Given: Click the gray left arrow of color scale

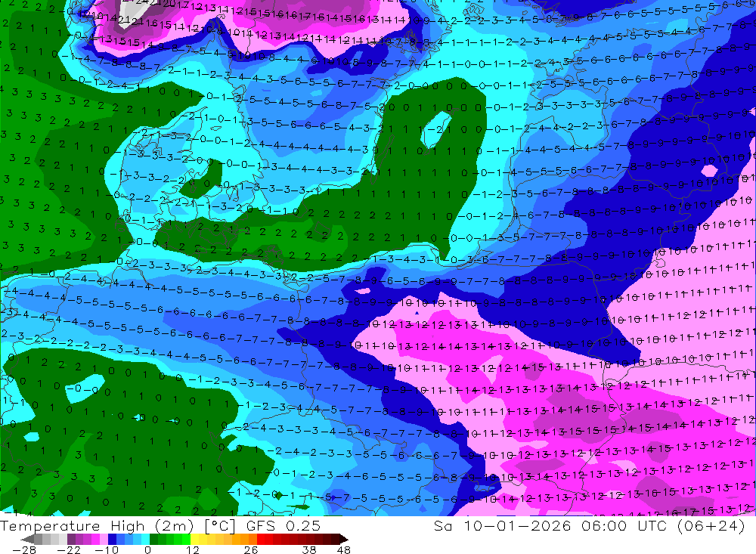Looking at the screenshot, I should [28, 539].
